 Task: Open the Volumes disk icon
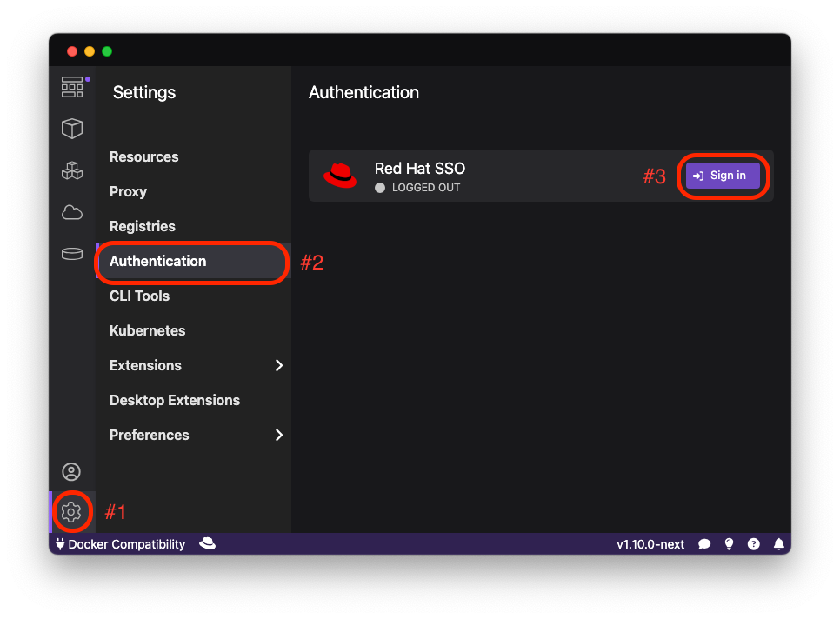click(x=72, y=254)
